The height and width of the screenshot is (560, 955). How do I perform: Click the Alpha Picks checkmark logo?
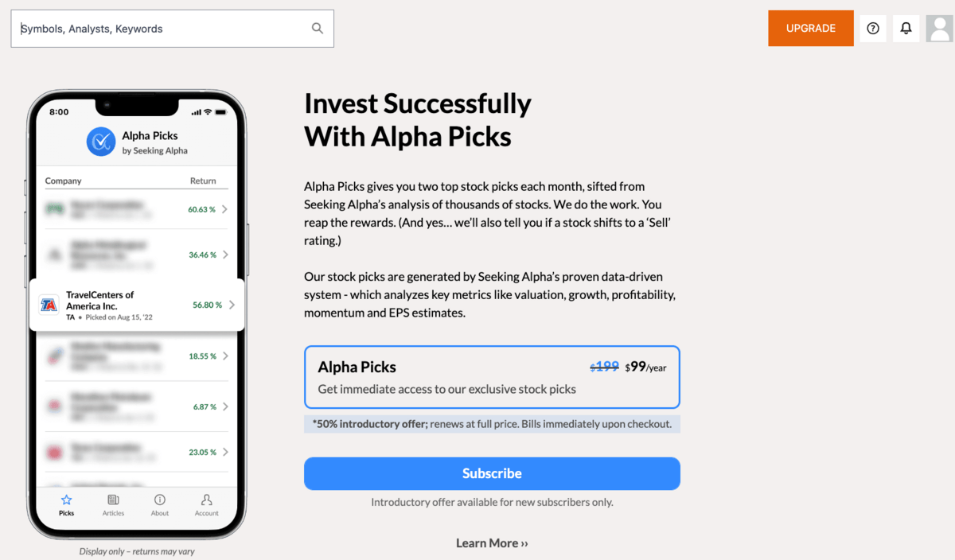click(101, 142)
